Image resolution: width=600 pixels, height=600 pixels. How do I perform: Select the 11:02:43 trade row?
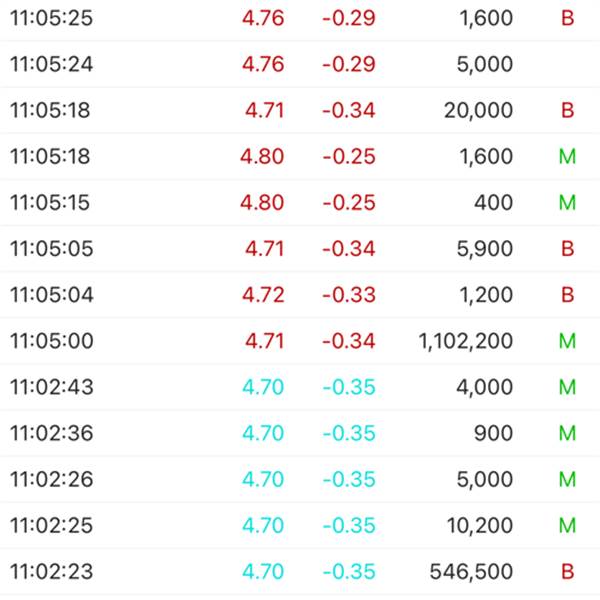[300, 387]
